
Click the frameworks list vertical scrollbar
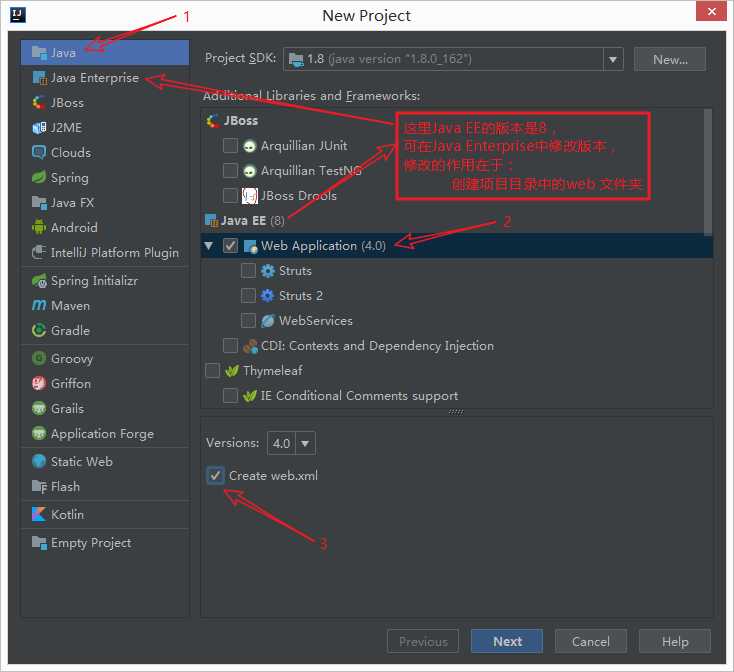708,172
